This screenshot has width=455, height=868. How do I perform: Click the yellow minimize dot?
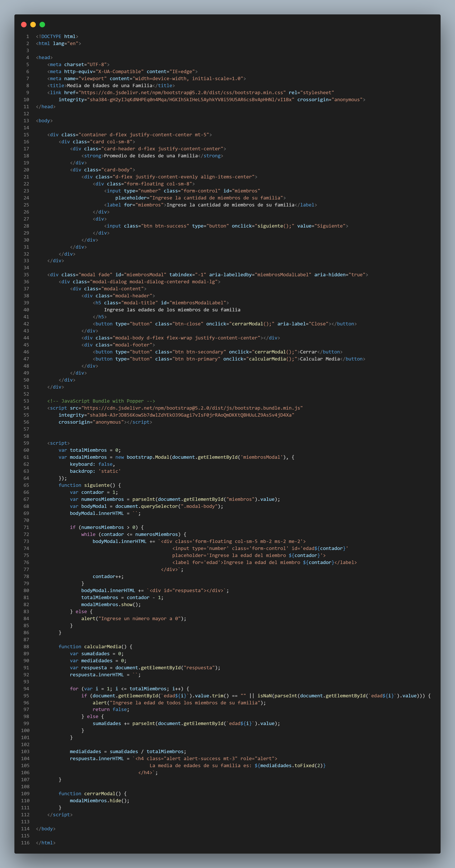33,24
